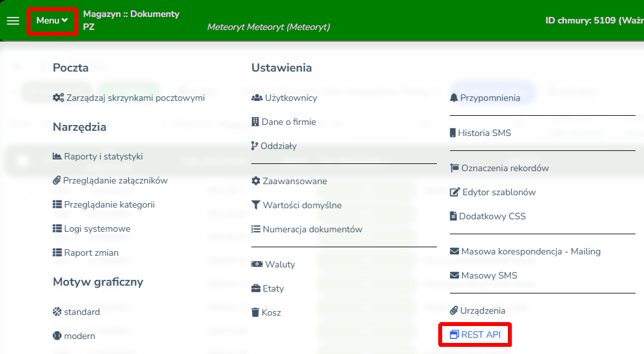Image resolution: width=644 pixels, height=354 pixels.
Task: Select Przeglądanie kategorii entry
Action: click(x=109, y=204)
